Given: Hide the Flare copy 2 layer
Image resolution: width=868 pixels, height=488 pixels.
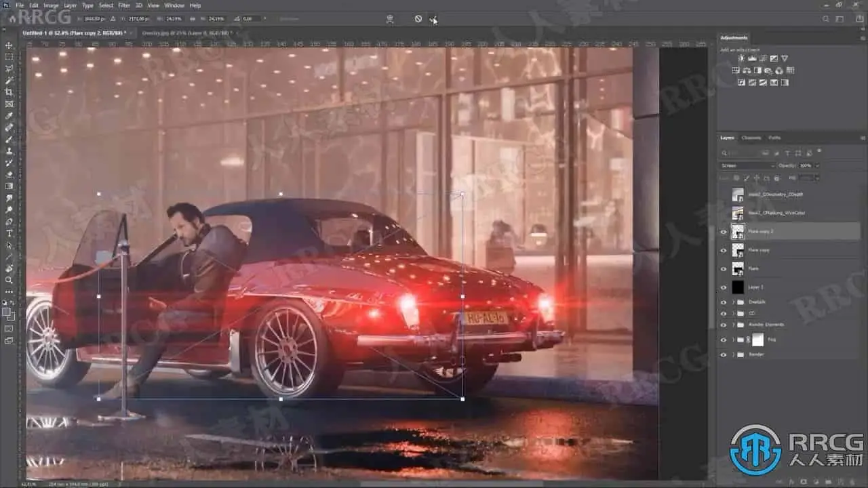Looking at the screenshot, I should click(x=724, y=232).
